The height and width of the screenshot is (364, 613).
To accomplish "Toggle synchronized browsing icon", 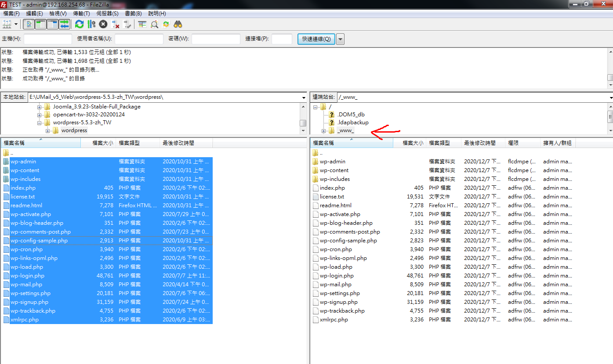I will [x=166, y=24].
